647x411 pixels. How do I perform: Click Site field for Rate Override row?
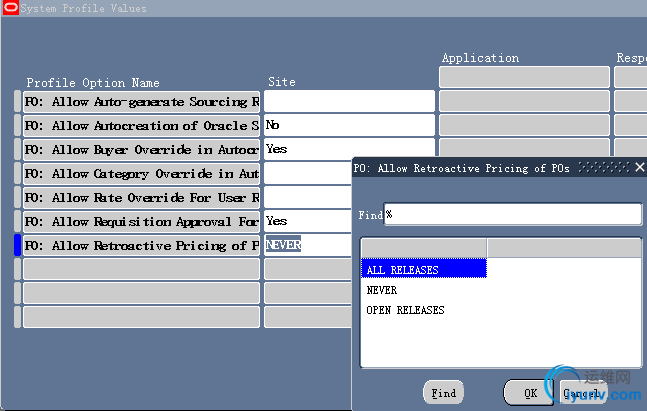[x=308, y=197]
